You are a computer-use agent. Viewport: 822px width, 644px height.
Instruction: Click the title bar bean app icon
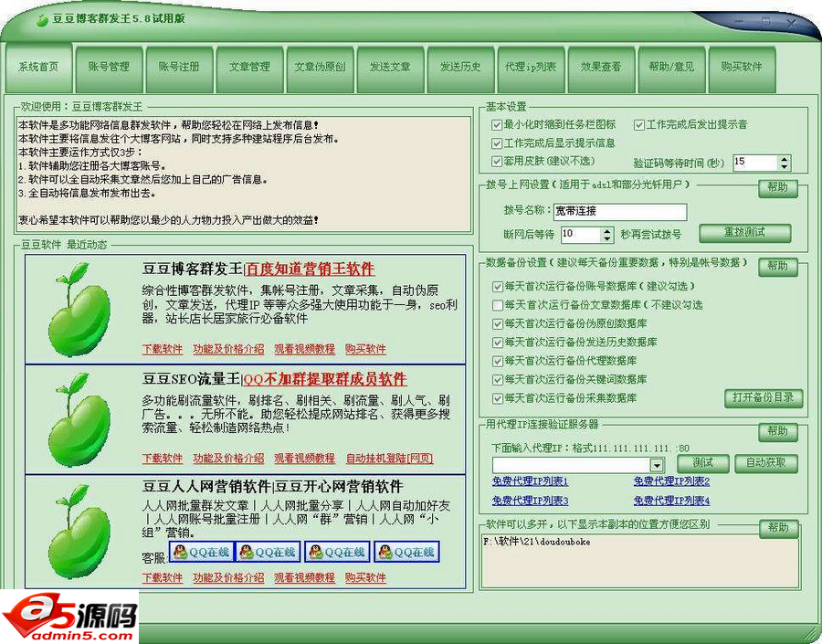tap(42, 20)
